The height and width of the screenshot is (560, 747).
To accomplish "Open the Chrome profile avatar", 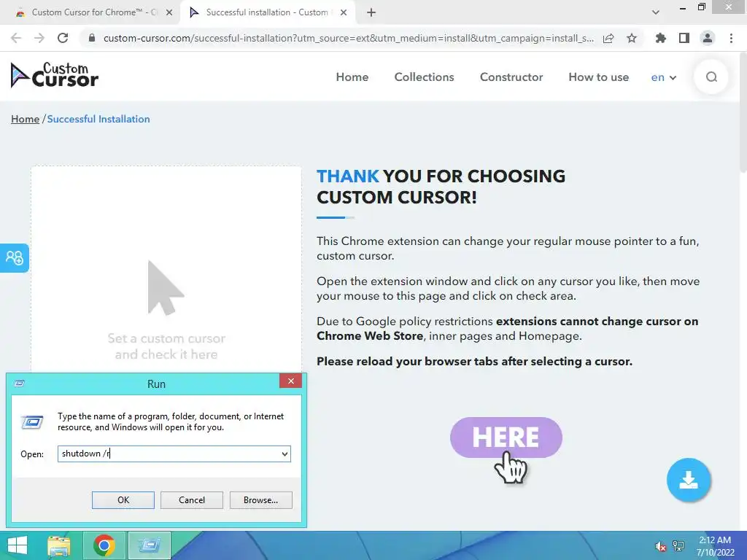I will pos(708,38).
